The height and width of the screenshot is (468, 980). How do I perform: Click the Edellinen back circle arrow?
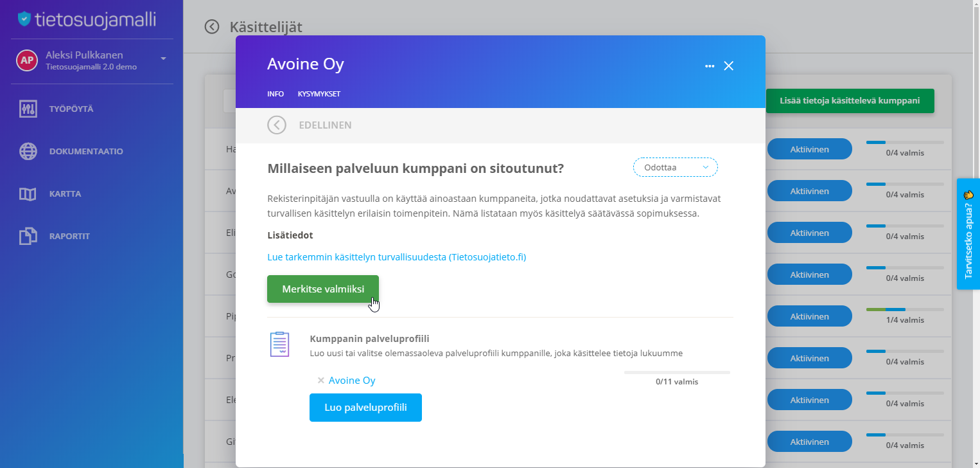pyautogui.click(x=277, y=125)
